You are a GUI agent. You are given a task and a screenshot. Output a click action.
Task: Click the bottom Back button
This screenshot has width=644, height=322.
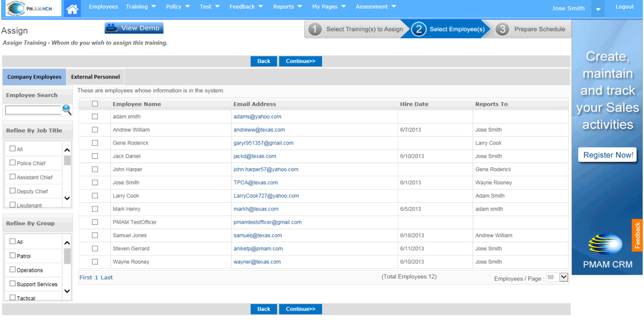264,309
